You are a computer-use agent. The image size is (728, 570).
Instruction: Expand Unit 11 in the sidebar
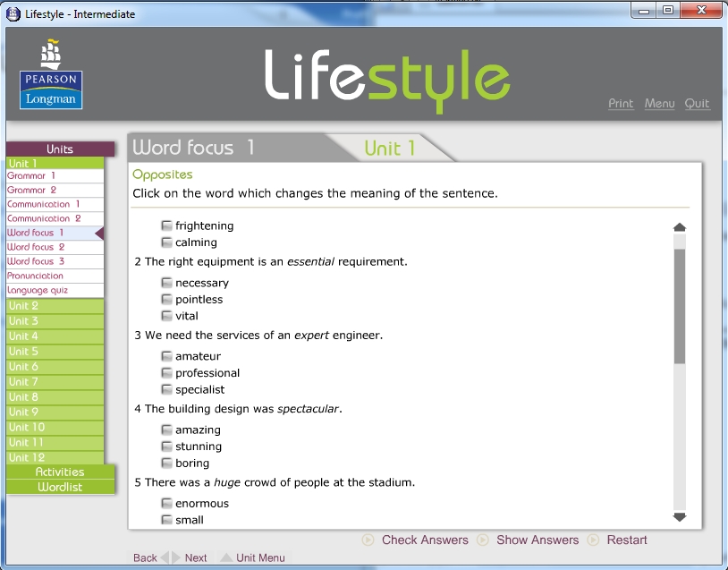pyautogui.click(x=55, y=443)
